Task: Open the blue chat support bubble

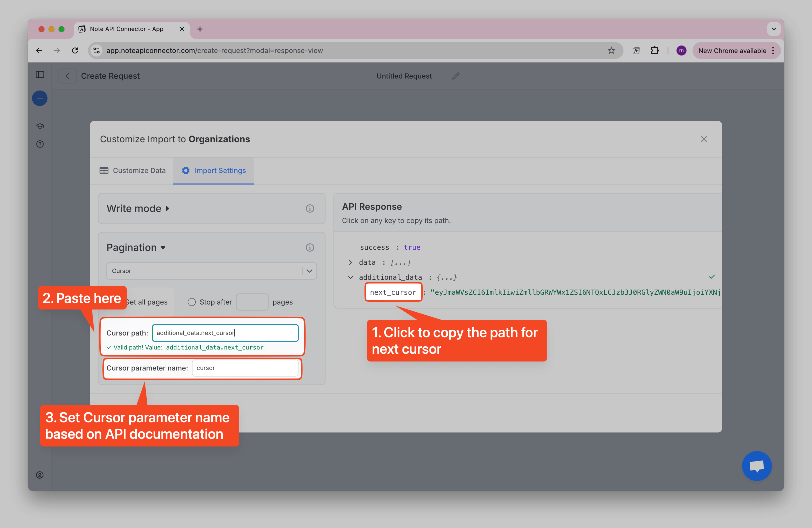Action: click(756, 466)
